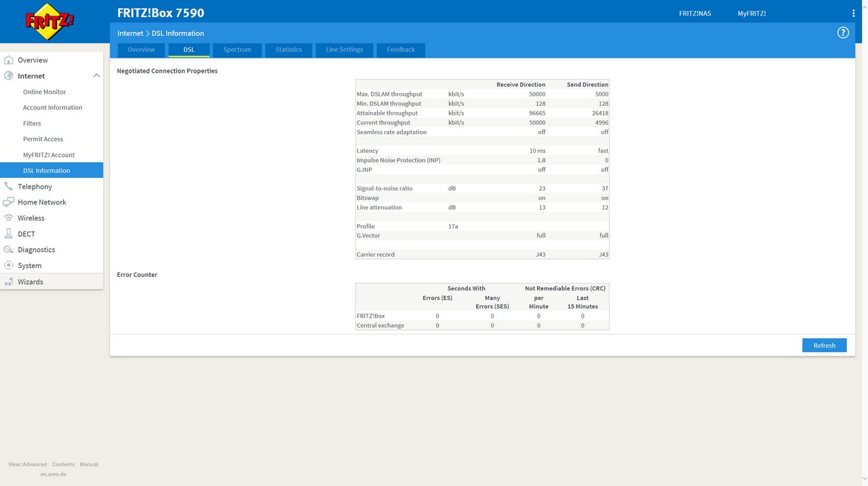Screen dimensions: 868x486
Task: Select the DSL tab
Action: coord(189,50)
